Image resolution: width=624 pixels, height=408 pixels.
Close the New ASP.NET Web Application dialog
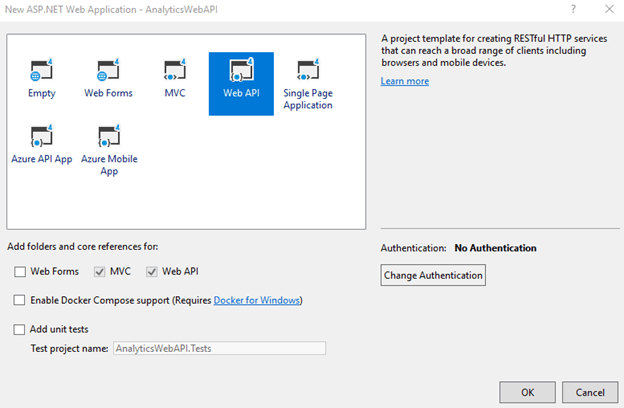(609, 9)
